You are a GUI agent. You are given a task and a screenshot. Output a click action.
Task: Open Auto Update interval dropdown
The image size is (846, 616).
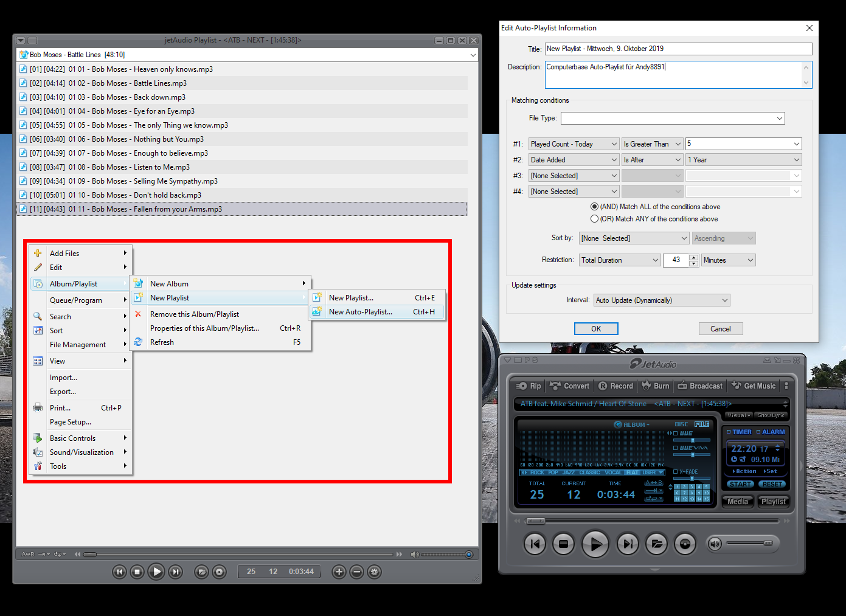[662, 300]
